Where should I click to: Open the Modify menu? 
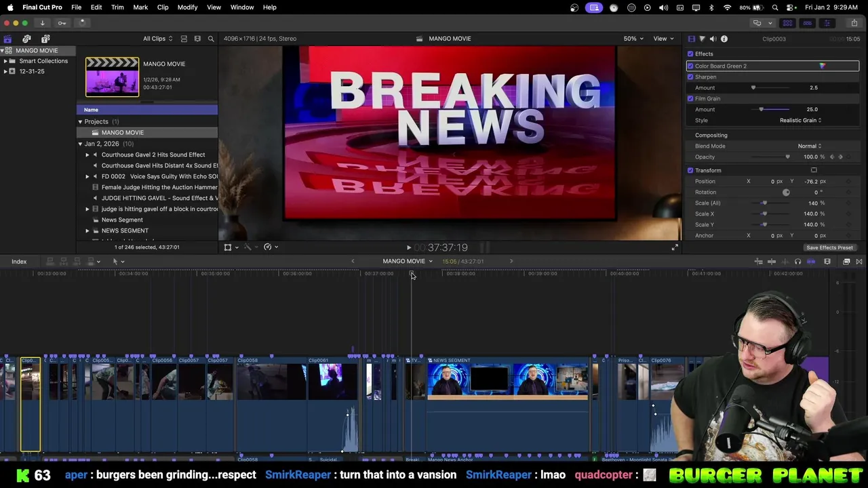(x=187, y=7)
